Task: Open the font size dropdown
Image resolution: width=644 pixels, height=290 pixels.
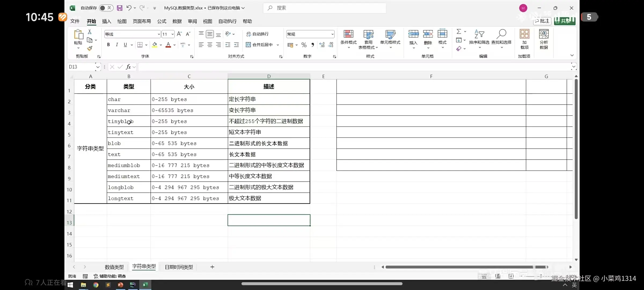Action: [172, 34]
